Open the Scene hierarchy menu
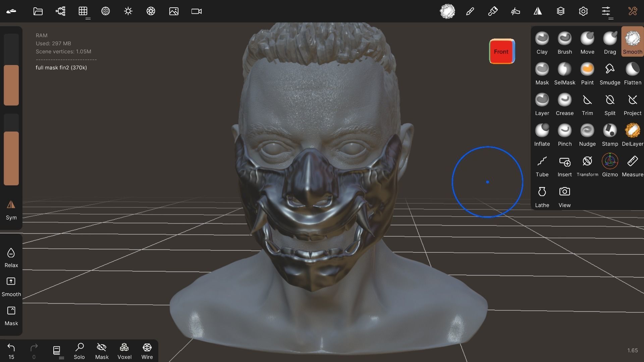Image resolution: width=644 pixels, height=362 pixels. [x=60, y=11]
